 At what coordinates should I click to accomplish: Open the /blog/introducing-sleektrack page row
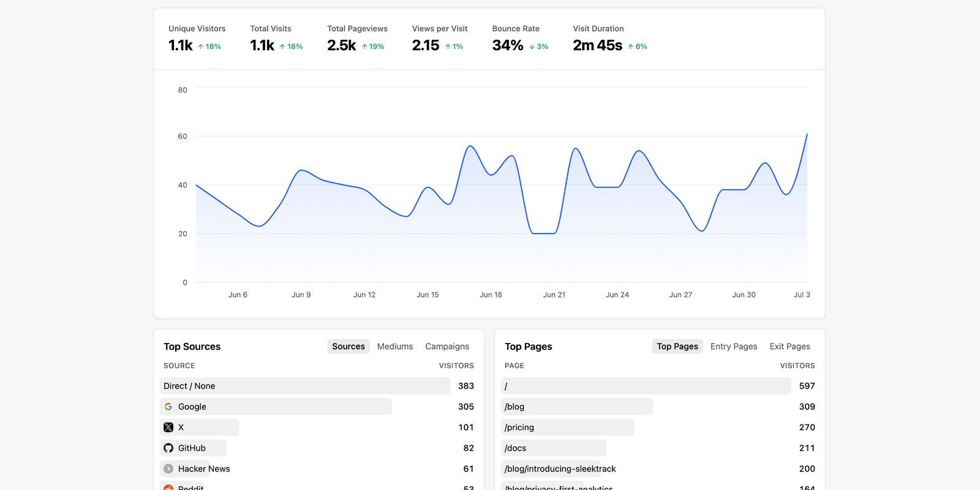[x=660, y=469]
